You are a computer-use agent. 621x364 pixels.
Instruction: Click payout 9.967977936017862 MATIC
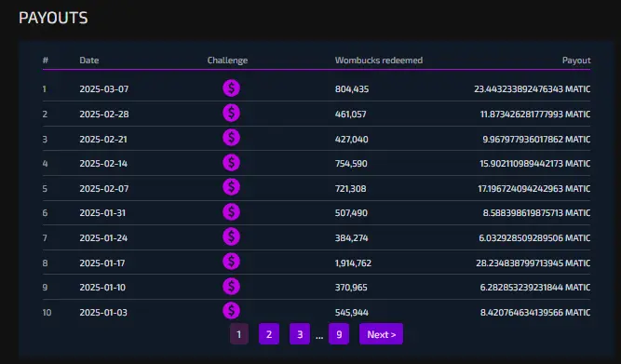click(536, 140)
